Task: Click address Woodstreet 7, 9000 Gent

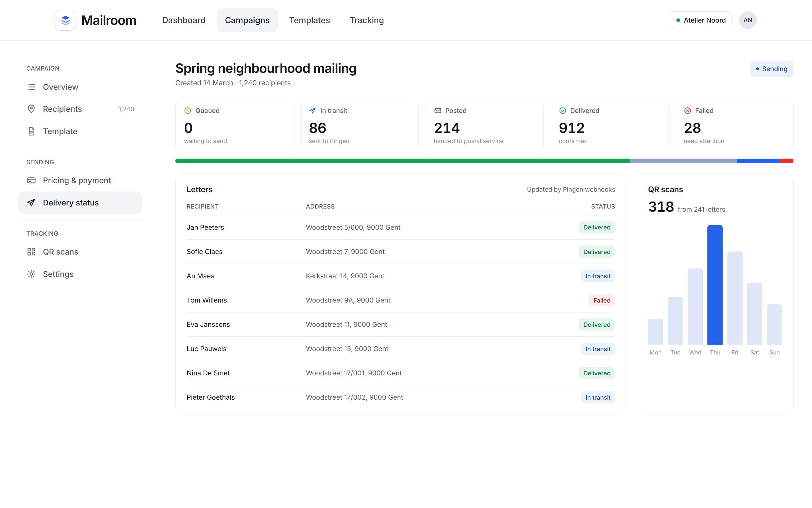Action: tap(345, 252)
